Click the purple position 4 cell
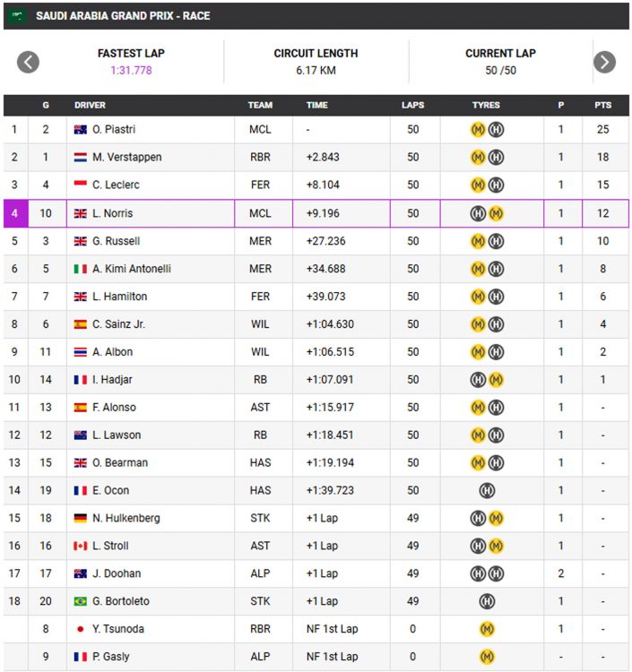The image size is (632, 672). click(x=15, y=213)
